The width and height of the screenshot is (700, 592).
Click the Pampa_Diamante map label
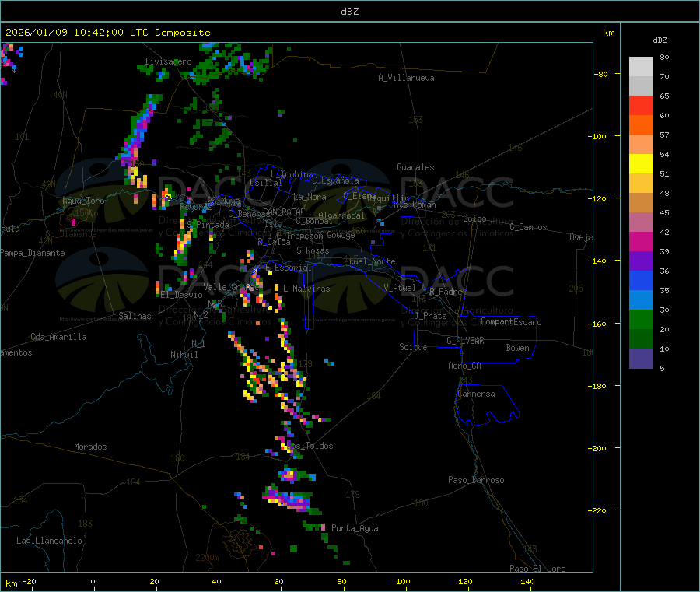pyautogui.click(x=33, y=253)
